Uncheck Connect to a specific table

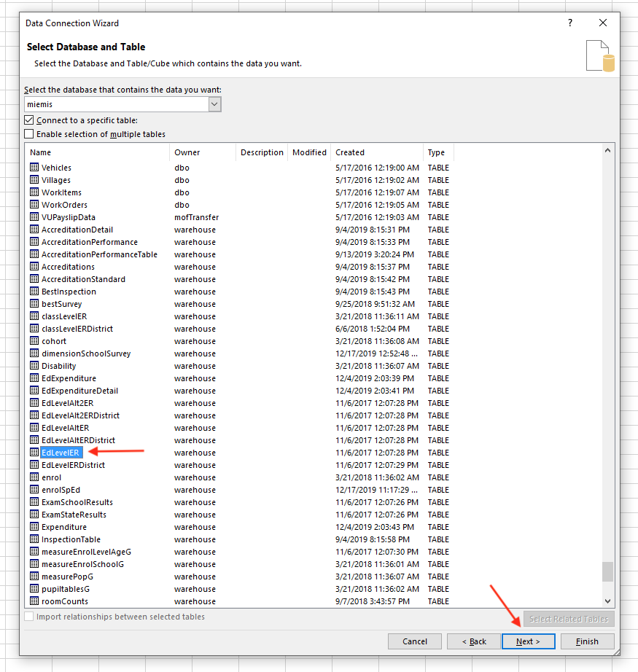coord(29,120)
